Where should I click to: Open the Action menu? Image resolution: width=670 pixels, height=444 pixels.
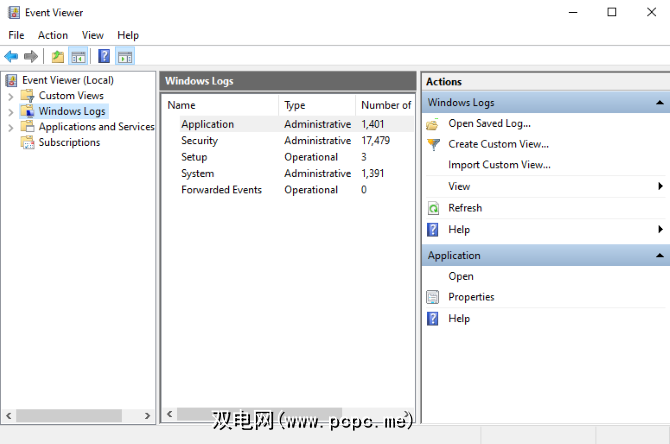coord(53,35)
